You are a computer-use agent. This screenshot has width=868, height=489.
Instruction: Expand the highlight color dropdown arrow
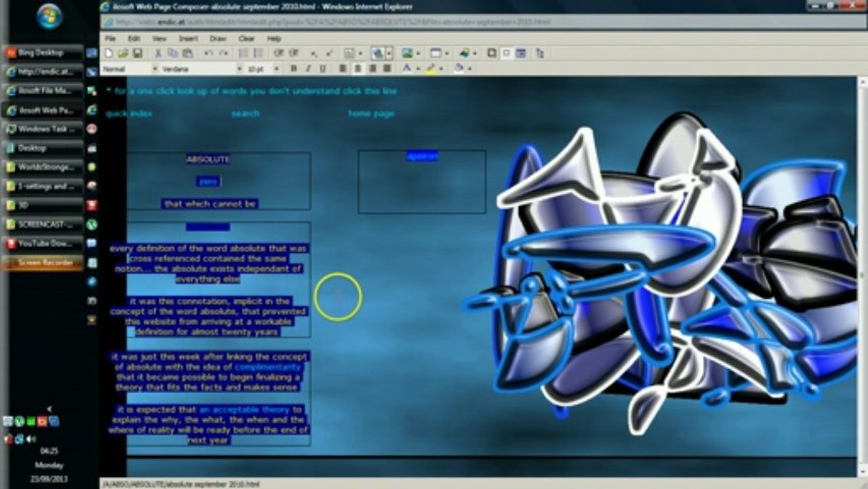coord(441,69)
